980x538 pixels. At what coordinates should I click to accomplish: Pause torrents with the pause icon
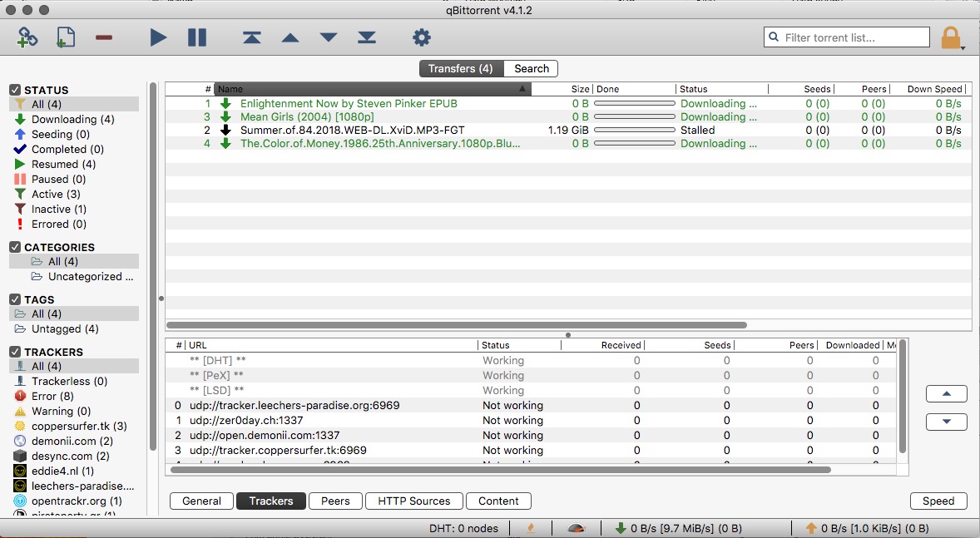pyautogui.click(x=197, y=37)
